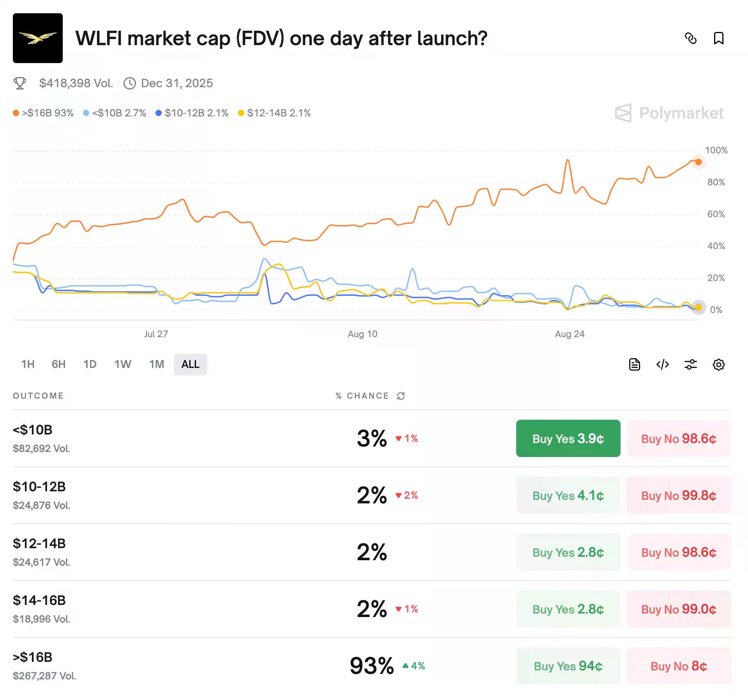The width and height of the screenshot is (748, 700).
Task: Click the embed code icon
Action: [663, 364]
